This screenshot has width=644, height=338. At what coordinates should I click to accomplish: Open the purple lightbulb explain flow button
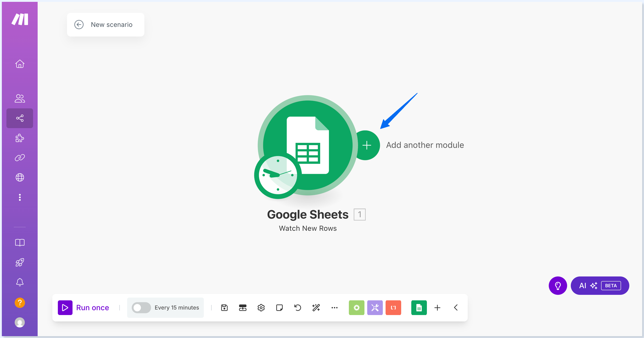coord(557,285)
